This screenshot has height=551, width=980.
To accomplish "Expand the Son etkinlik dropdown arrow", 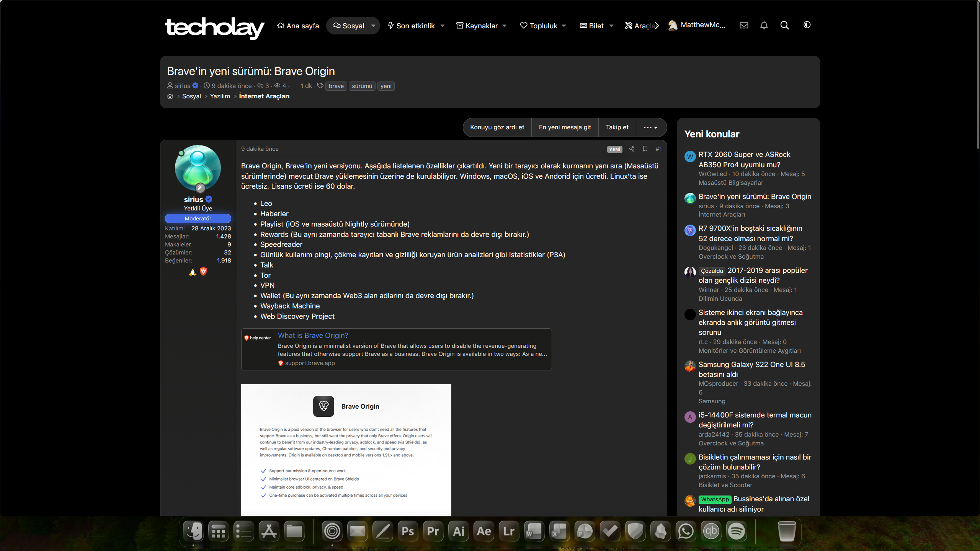I will [443, 26].
